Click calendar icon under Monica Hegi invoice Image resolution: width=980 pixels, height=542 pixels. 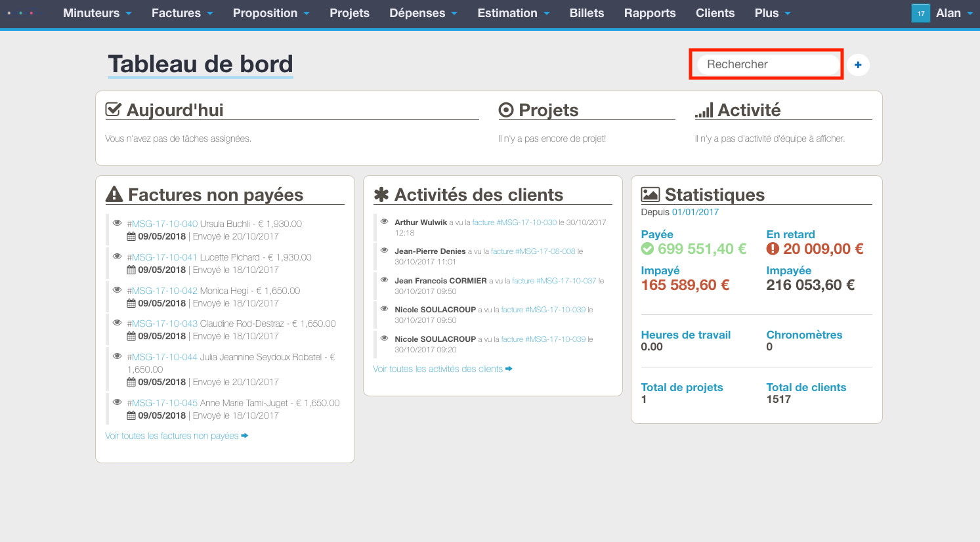coord(131,303)
